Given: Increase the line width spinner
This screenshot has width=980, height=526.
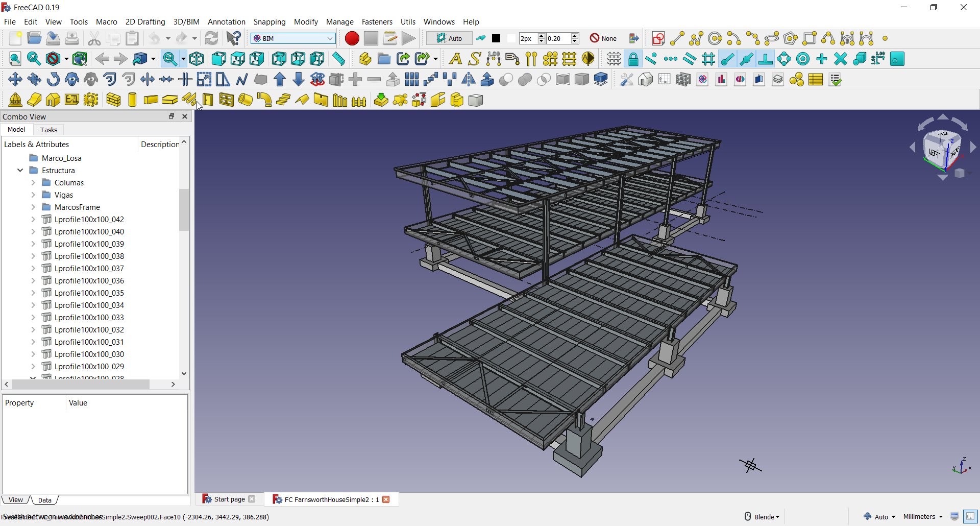Looking at the screenshot, I should point(542,35).
